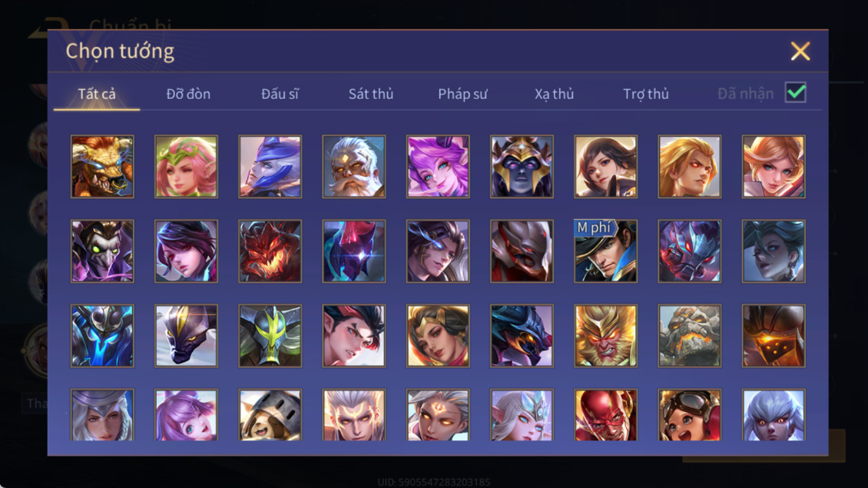Image resolution: width=868 pixels, height=488 pixels.
Task: Pick the green-eyed plague mask hero
Action: (102, 251)
